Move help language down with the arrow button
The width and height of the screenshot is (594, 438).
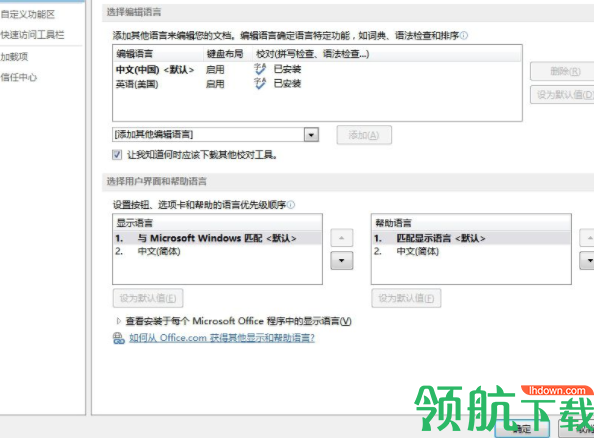tap(588, 261)
